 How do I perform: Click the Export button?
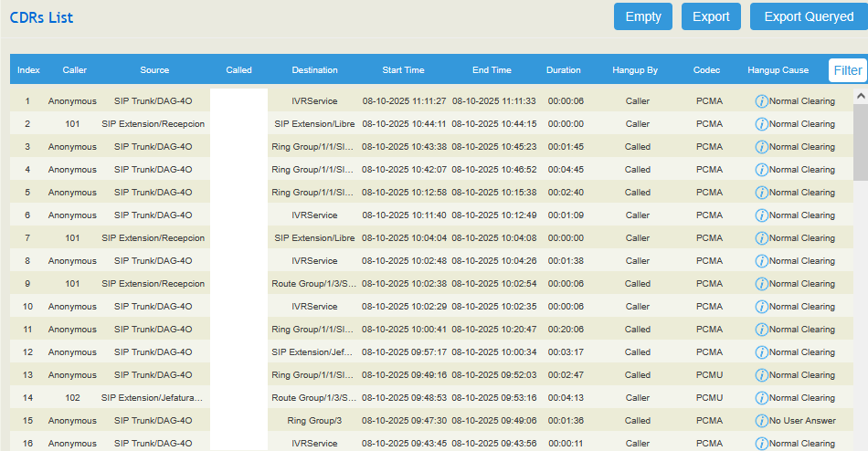click(711, 16)
